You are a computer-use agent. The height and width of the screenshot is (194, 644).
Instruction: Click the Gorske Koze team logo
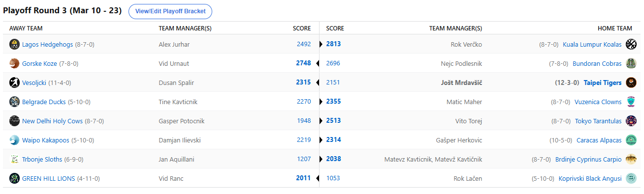(14, 63)
